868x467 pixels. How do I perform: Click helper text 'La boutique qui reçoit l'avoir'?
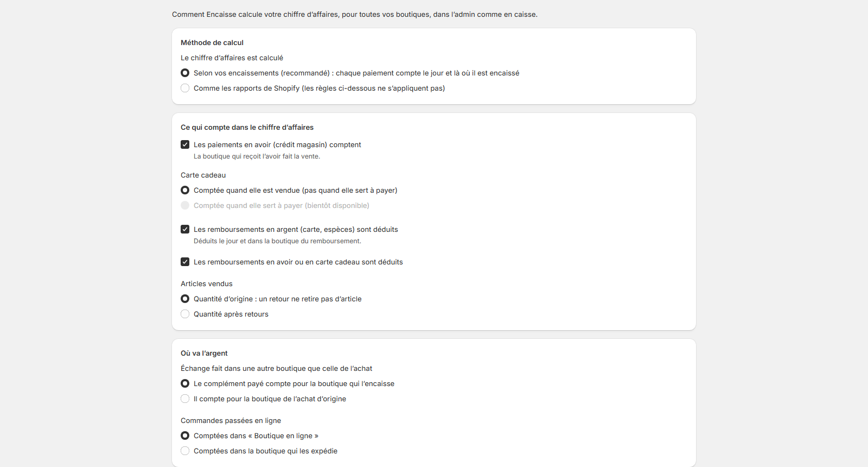click(257, 156)
